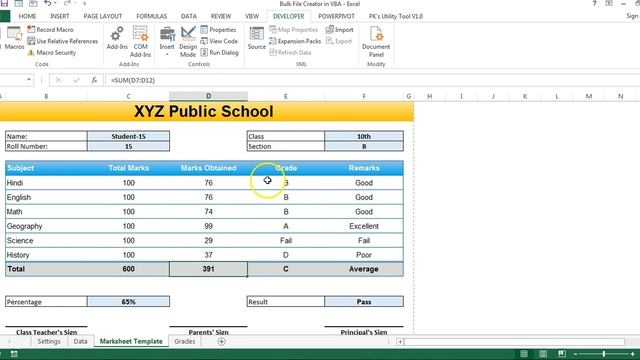
Task: Click Refresh Data in XML group
Action: [290, 53]
